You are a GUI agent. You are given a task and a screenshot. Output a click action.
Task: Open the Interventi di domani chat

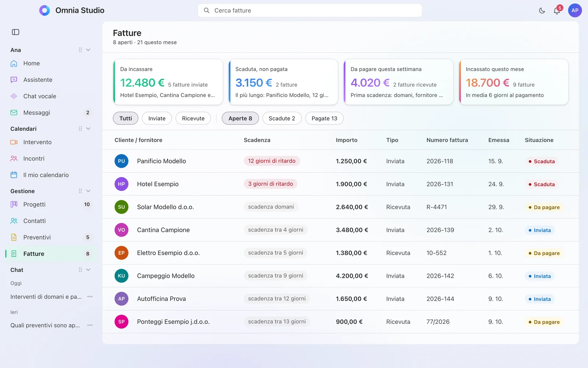[x=46, y=297]
